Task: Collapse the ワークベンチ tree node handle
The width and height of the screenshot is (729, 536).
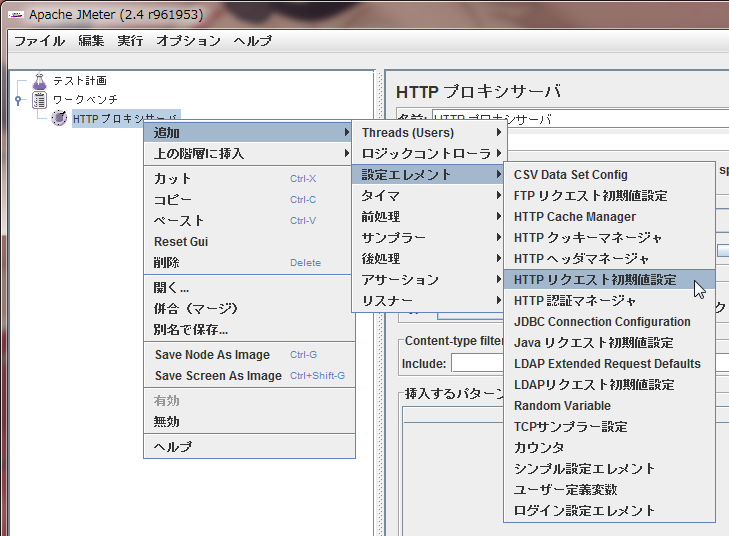Action: tap(18, 99)
